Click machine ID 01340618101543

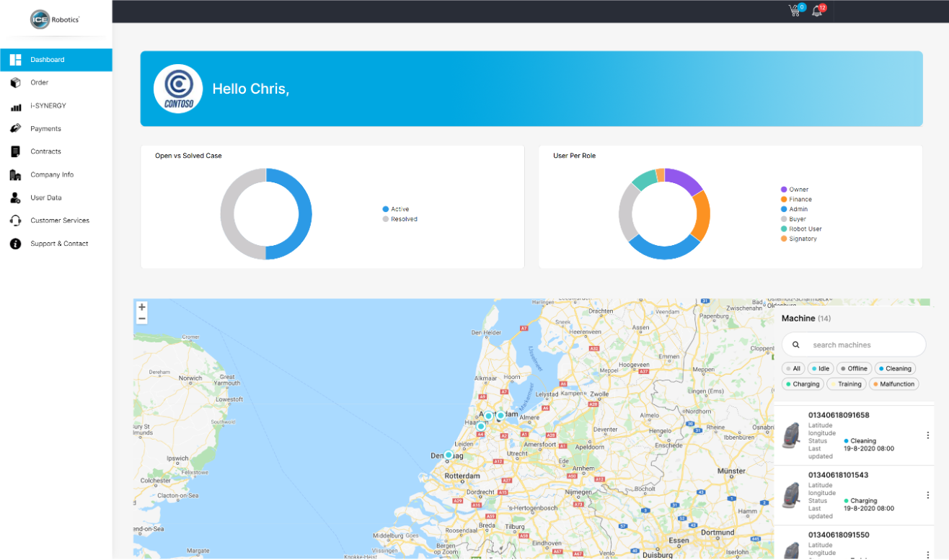(838, 475)
